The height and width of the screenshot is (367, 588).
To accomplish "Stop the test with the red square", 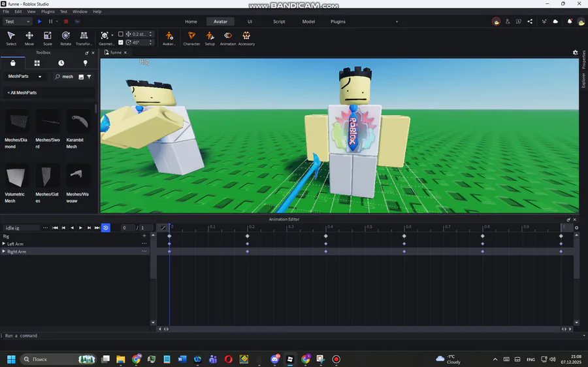I will click(66, 22).
